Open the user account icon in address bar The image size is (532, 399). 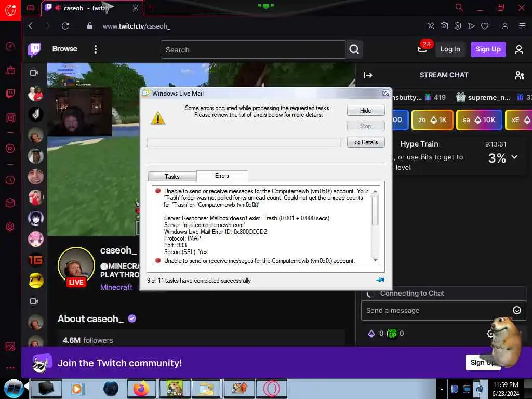[505, 26]
